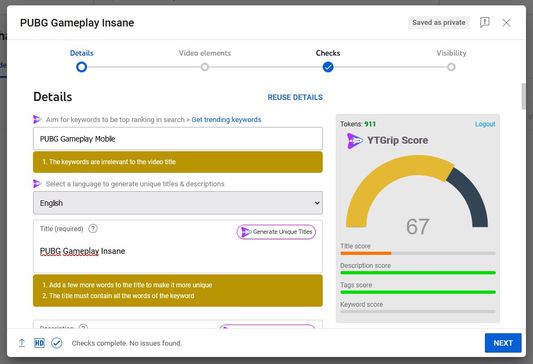The height and width of the screenshot is (364, 533).
Task: Go to Visibility step label
Action: coord(451,53)
